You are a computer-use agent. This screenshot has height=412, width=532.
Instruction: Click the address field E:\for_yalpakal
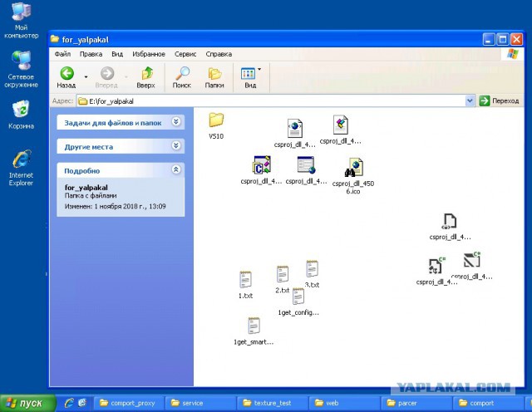271,101
